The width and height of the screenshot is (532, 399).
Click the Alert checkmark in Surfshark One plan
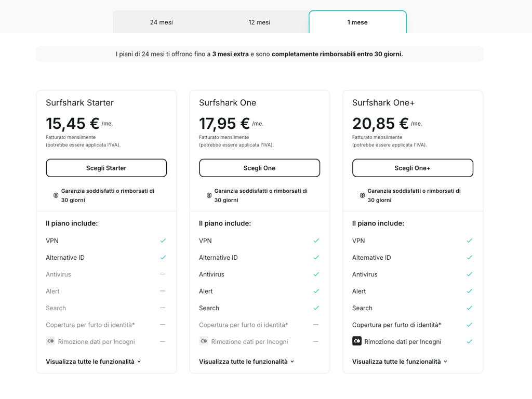[316, 291]
